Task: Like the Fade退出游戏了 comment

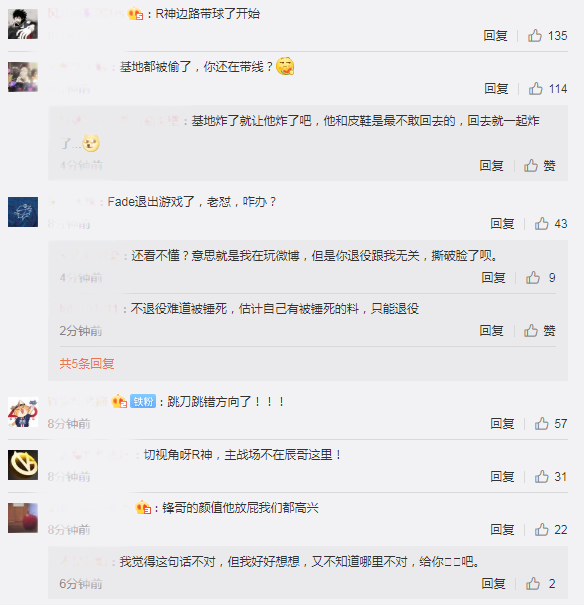Action: coord(551,224)
